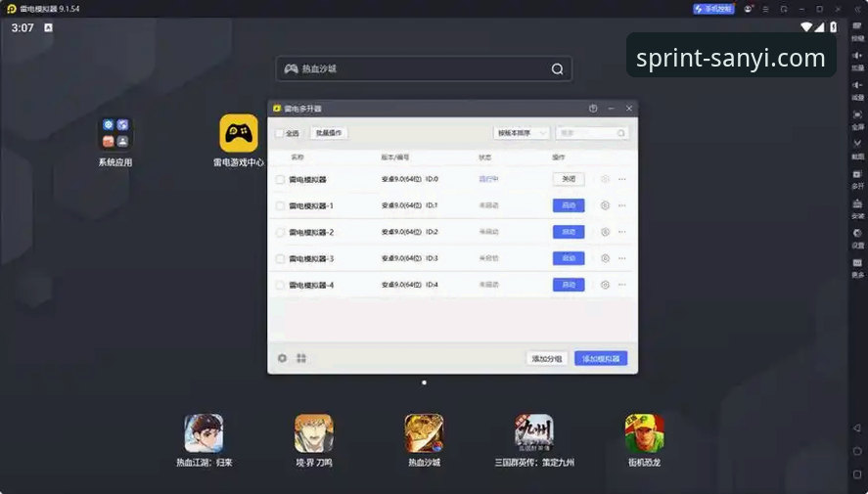Viewport: 868px width, 494px height.
Task: Open emulator 设置 settings from the sidebar
Action: coord(857,238)
